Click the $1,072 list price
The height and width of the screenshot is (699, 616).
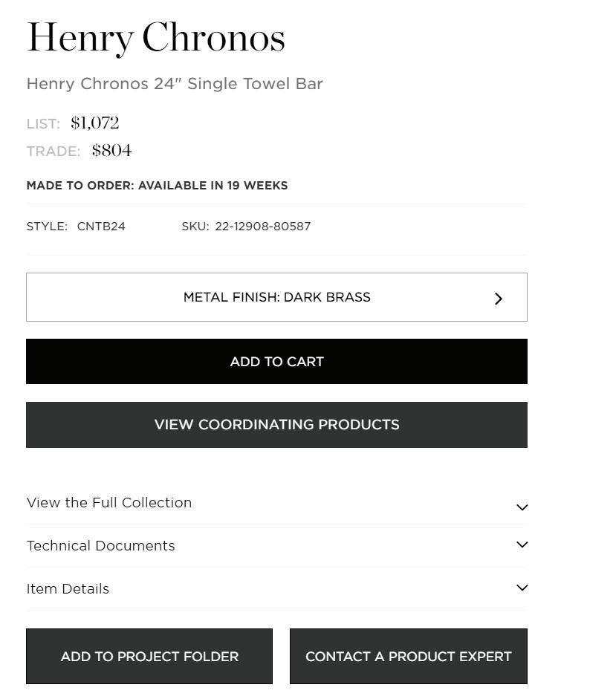click(95, 123)
